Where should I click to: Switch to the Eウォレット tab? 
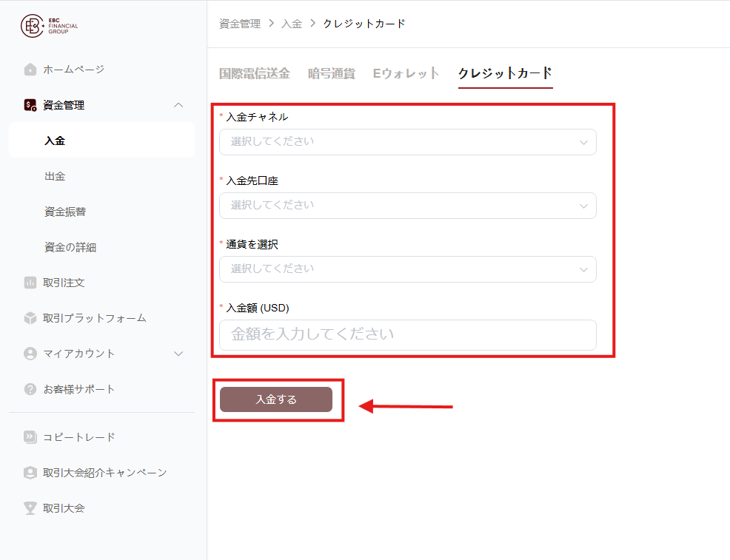click(406, 73)
